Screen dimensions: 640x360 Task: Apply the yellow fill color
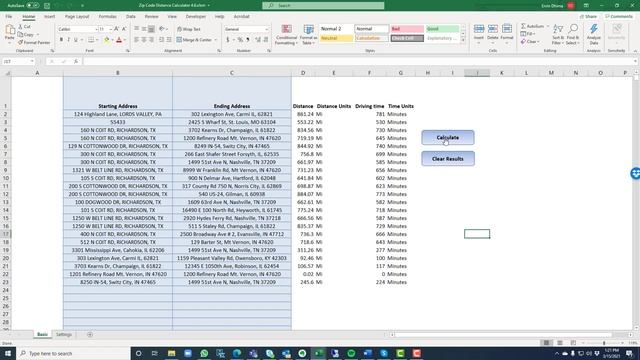click(x=107, y=40)
